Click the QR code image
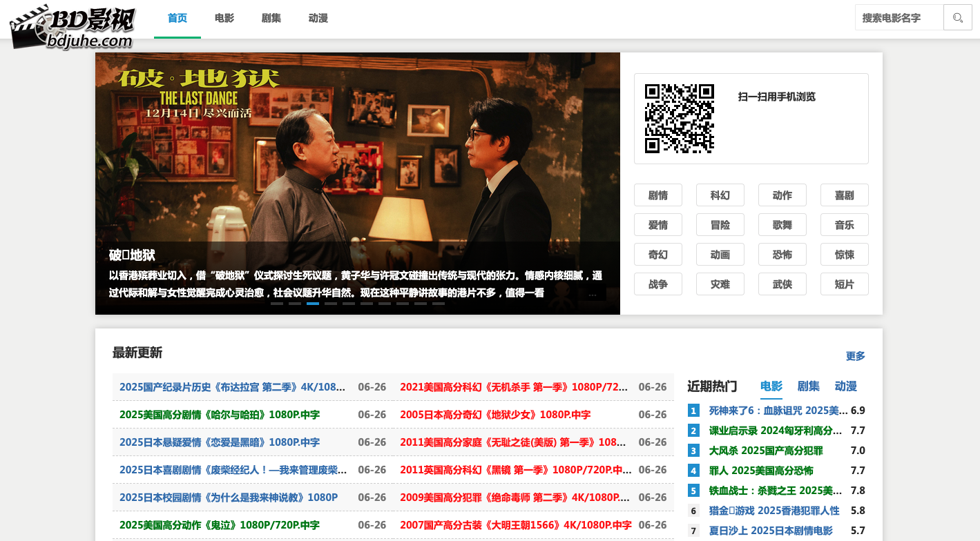 (679, 119)
